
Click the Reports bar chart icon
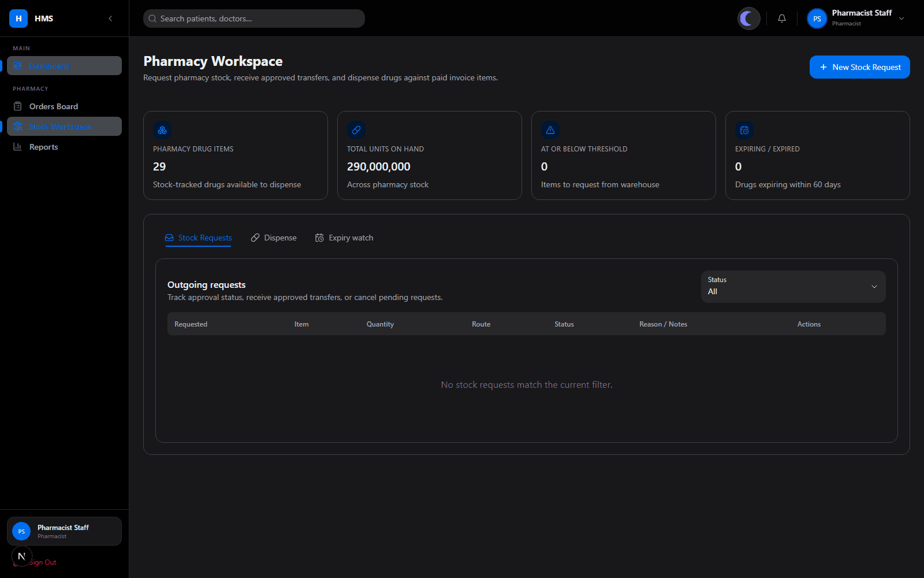tap(18, 147)
